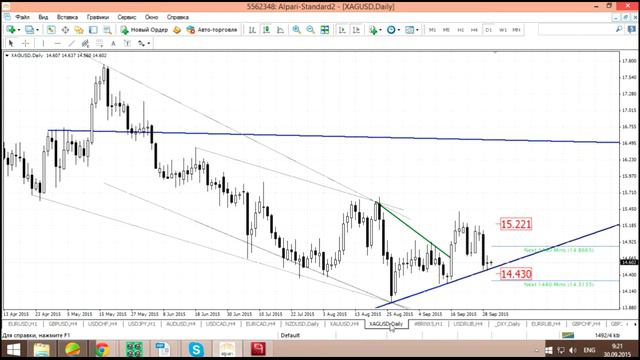Image resolution: width=640 pixels, height=360 pixels.
Task: Select the MN timeframe
Action: click(516, 30)
